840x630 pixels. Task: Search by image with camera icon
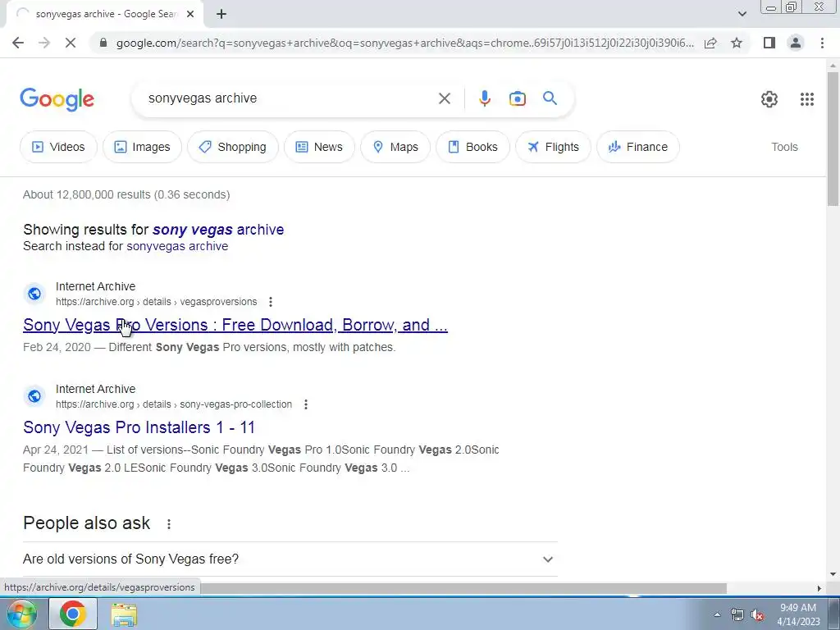(x=517, y=98)
